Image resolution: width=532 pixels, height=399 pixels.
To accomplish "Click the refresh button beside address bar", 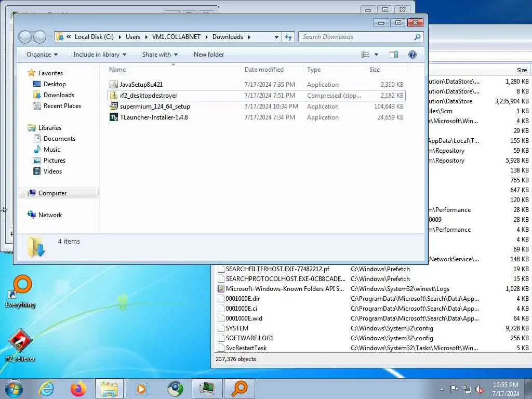I will 288,37.
